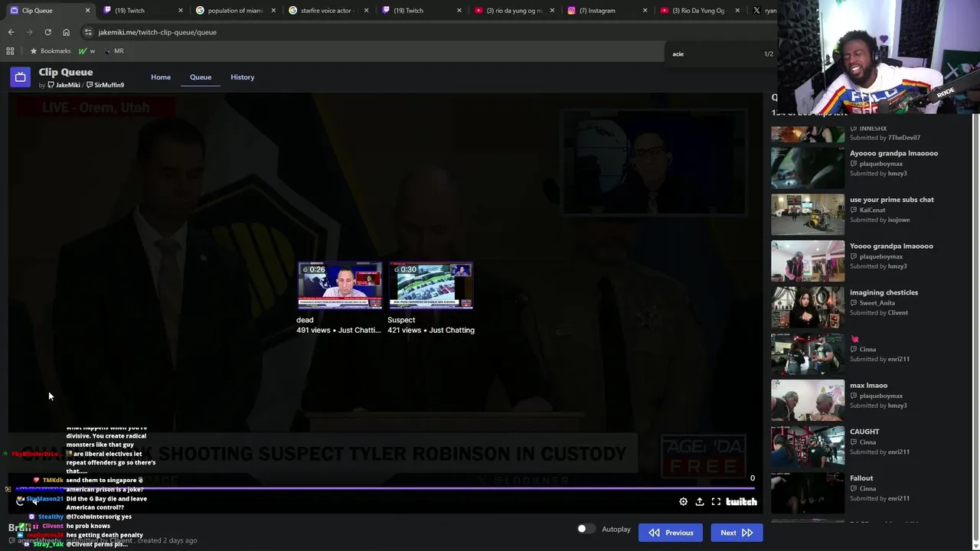This screenshot has height=551, width=980.
Task: Click Submitted by 7TheDevil7 text
Action: click(885, 138)
